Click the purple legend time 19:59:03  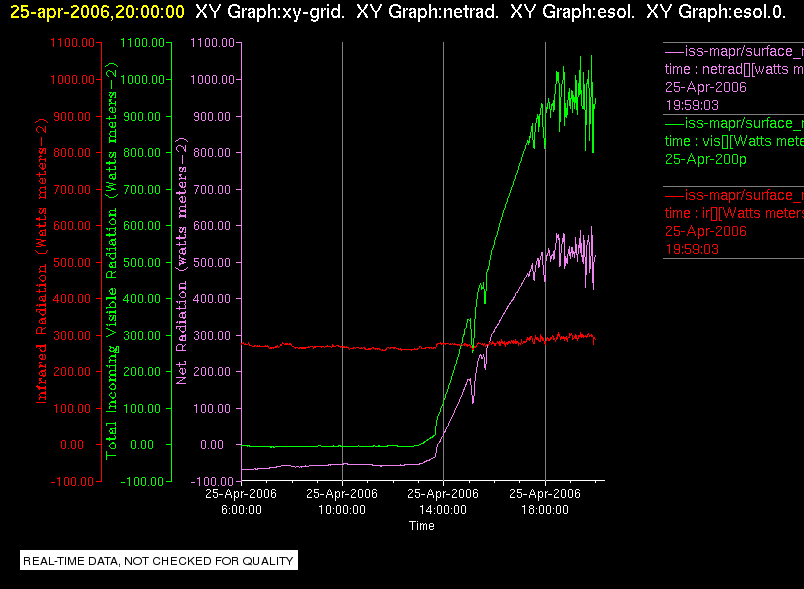point(692,105)
